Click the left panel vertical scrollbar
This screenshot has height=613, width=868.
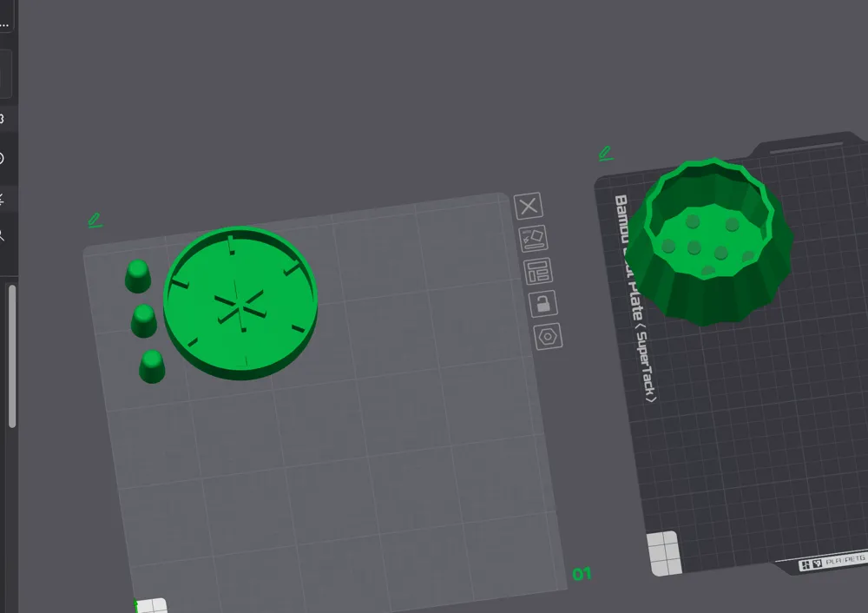pyautogui.click(x=12, y=356)
